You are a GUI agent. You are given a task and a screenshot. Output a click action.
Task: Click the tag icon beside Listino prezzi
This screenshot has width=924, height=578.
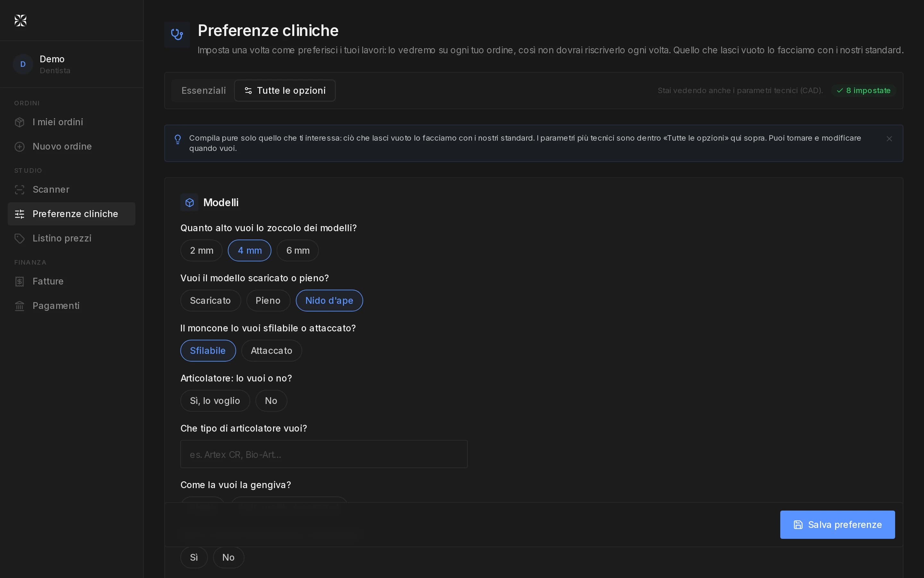[20, 239]
